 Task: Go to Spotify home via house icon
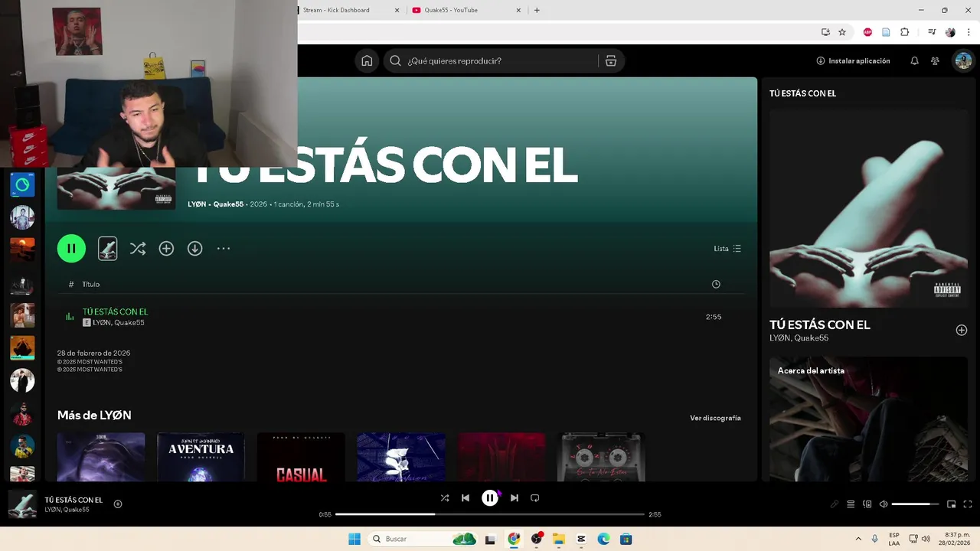pyautogui.click(x=367, y=61)
